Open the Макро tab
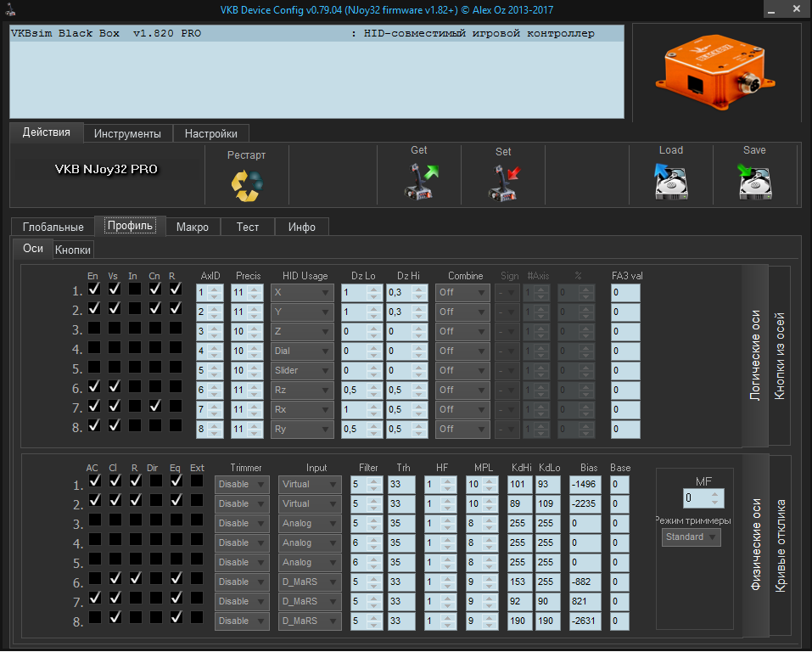 (193, 227)
